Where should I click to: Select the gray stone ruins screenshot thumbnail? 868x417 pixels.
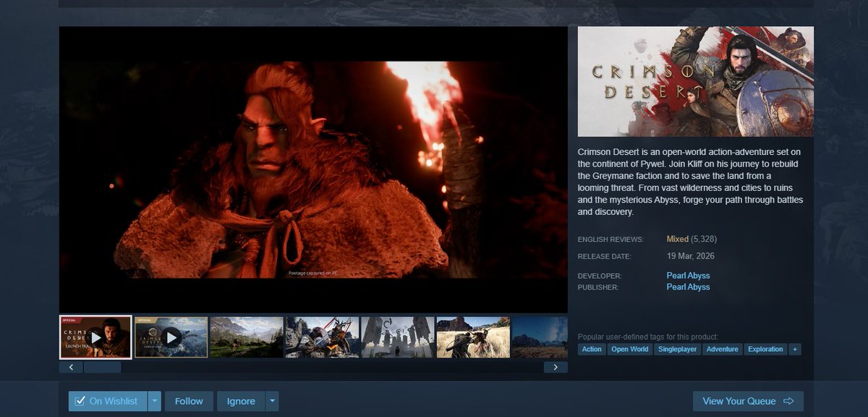click(x=398, y=337)
